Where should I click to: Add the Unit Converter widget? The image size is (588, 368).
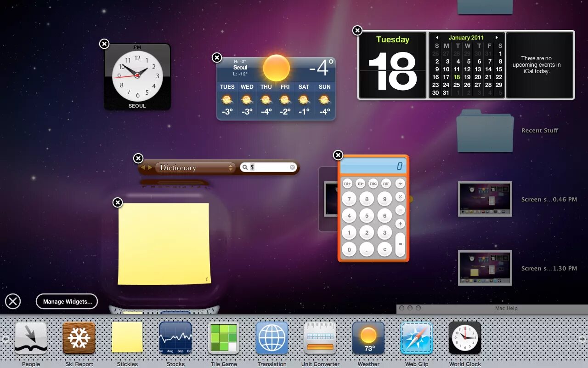click(x=320, y=338)
